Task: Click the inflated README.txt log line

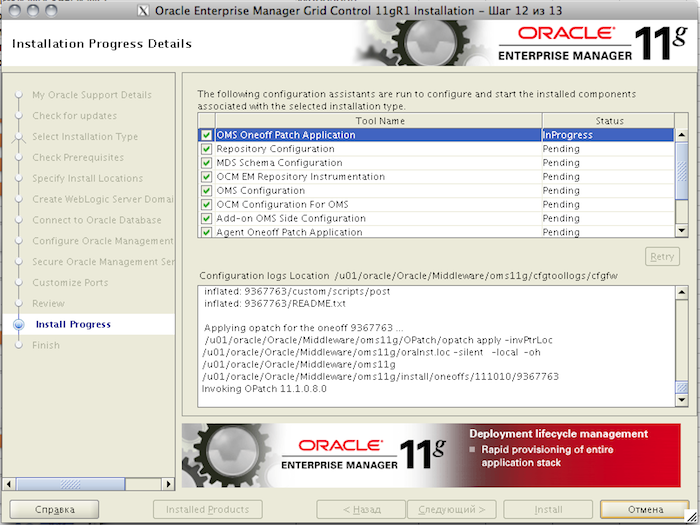Action: coord(275,304)
